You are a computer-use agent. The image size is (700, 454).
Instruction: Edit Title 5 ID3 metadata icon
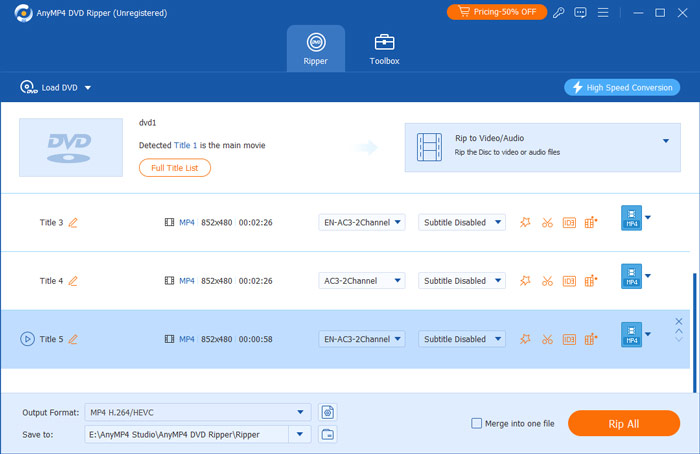[569, 339]
